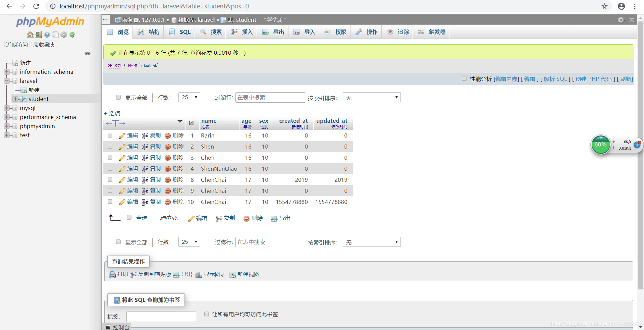Click 将此 SQL 查询加为书签 button

[146, 300]
